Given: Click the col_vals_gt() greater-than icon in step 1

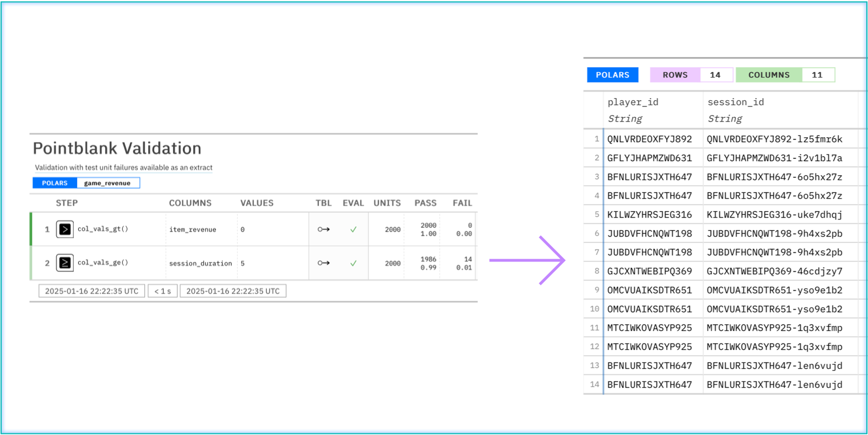Looking at the screenshot, I should coord(65,229).
